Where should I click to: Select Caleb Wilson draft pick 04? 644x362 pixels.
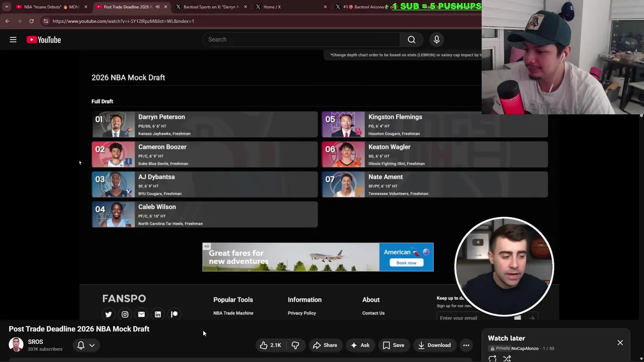205,215
